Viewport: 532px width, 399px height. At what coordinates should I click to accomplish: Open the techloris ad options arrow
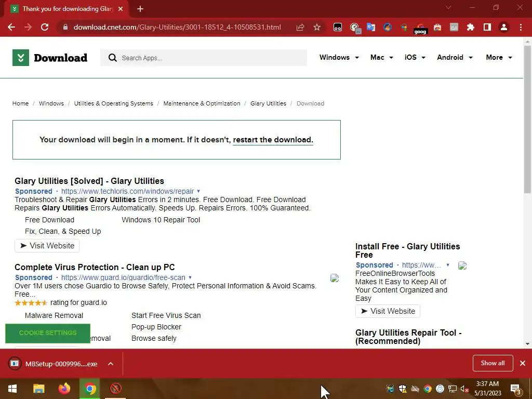(x=198, y=191)
